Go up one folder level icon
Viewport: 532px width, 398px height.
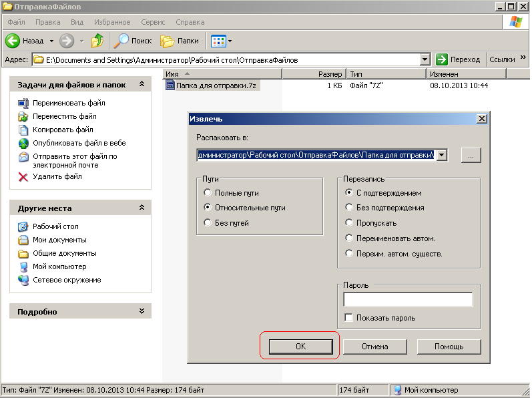(x=97, y=41)
